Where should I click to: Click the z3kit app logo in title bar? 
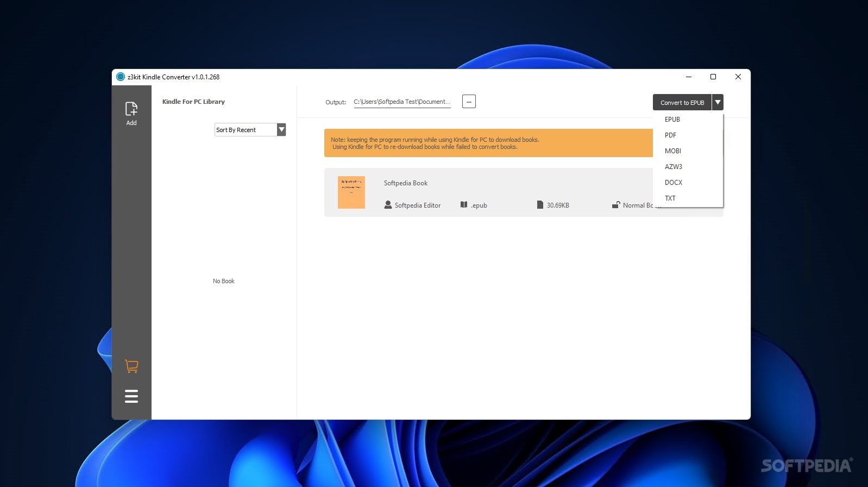121,77
